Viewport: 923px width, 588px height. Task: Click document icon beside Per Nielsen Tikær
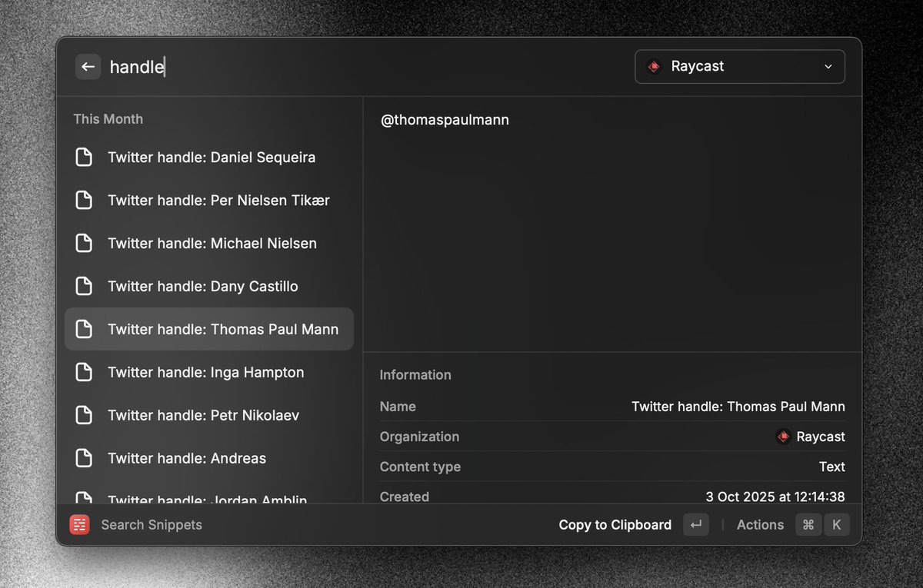[x=83, y=201]
